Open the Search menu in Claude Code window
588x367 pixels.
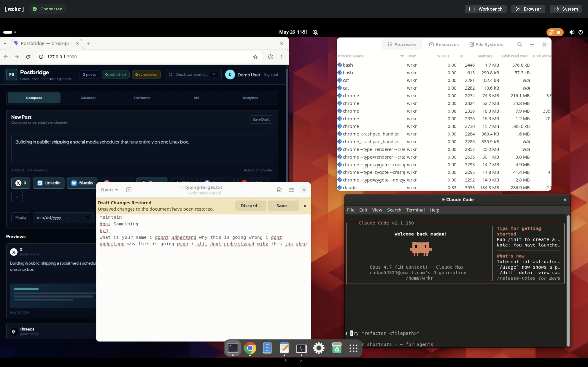click(394, 210)
